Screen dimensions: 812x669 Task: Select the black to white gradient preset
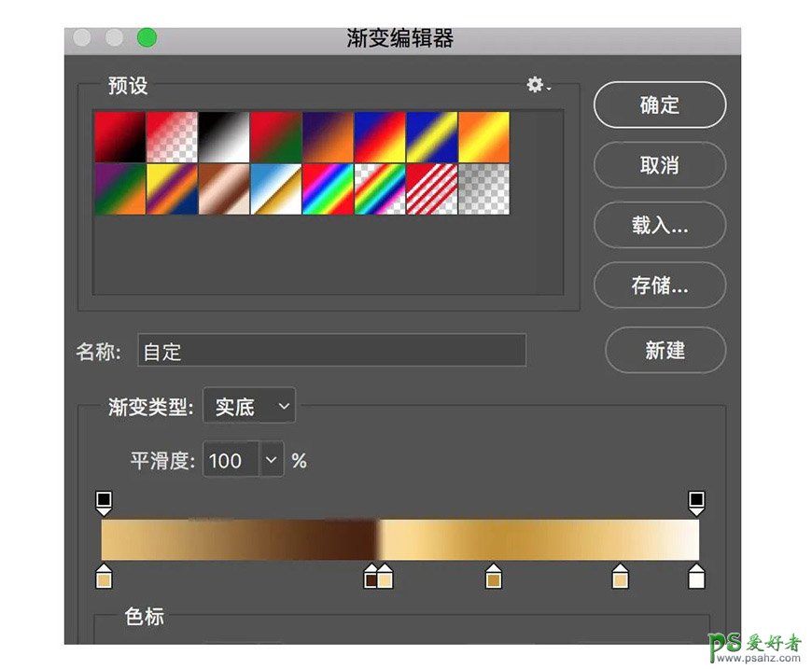coord(224,137)
